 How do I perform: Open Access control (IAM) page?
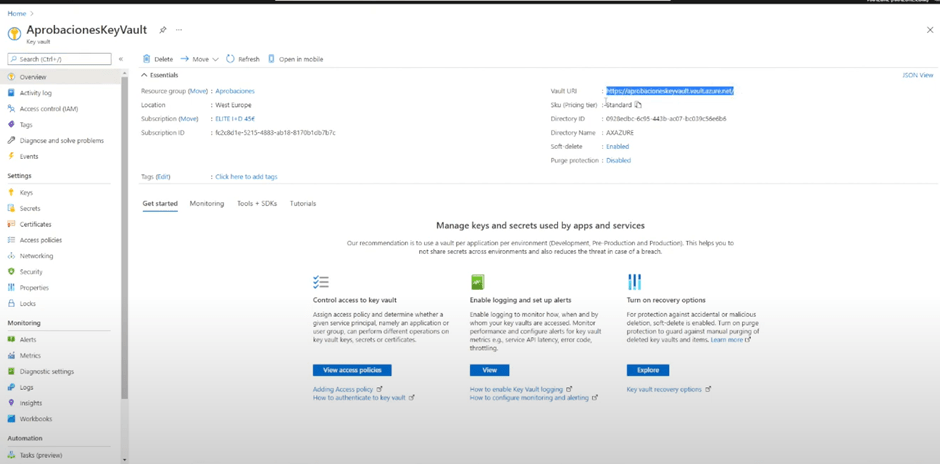(48, 108)
